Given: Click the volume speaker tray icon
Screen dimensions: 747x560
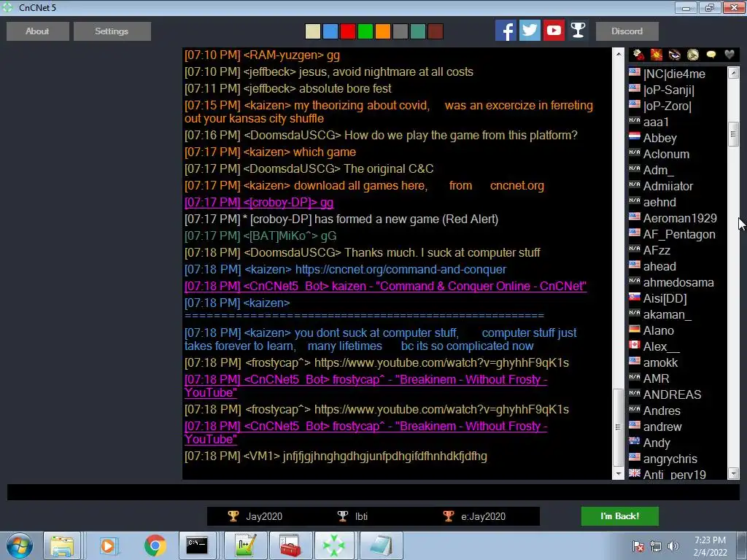Looking at the screenshot, I should pyautogui.click(x=673, y=546).
